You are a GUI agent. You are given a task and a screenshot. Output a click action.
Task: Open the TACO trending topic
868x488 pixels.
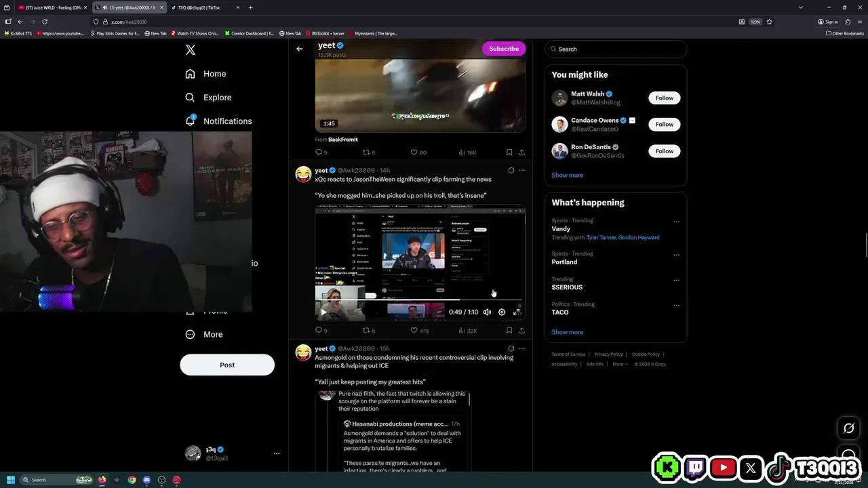coord(560,312)
